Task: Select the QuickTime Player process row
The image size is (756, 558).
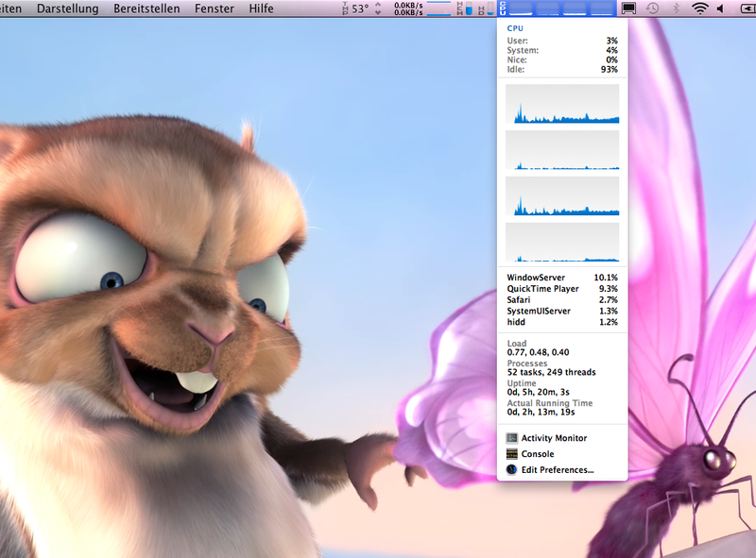Action: pyautogui.click(x=562, y=289)
